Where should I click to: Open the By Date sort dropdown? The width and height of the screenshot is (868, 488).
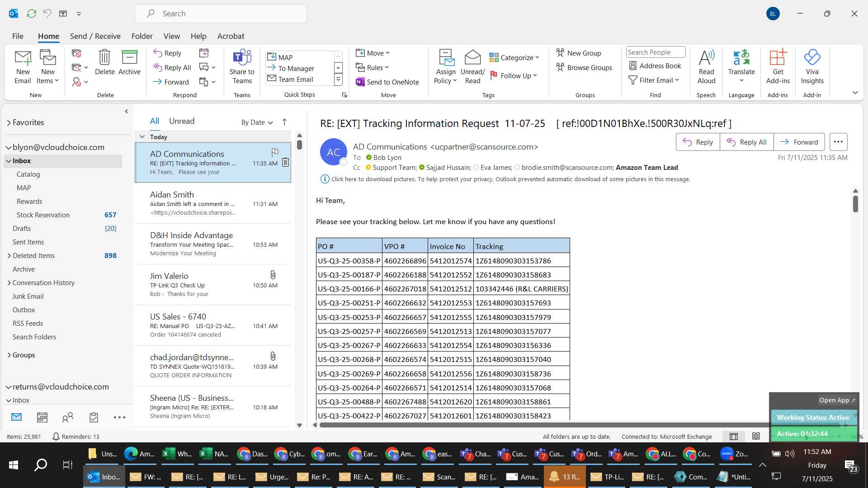pyautogui.click(x=257, y=122)
